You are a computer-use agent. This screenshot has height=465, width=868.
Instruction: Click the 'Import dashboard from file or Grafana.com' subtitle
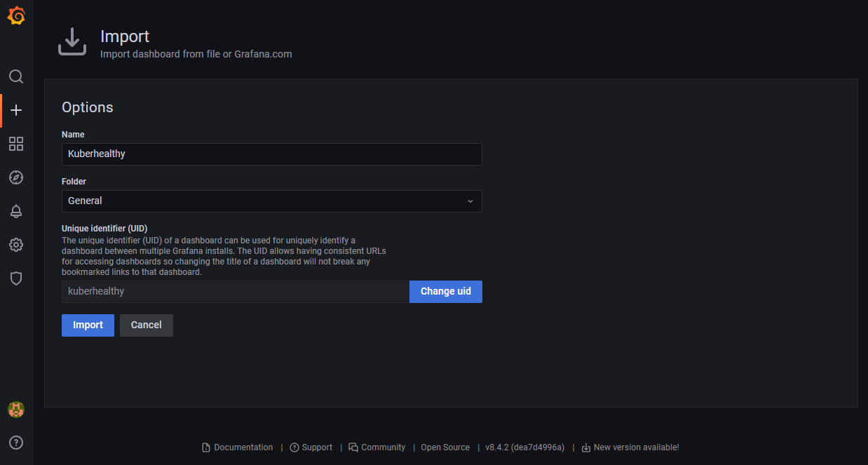click(196, 54)
